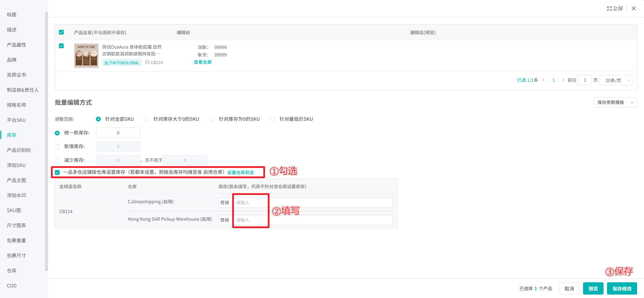Click the 全/TIKTOKGLOBAL tag
This screenshot has width=644, height=298.
[122, 63]
